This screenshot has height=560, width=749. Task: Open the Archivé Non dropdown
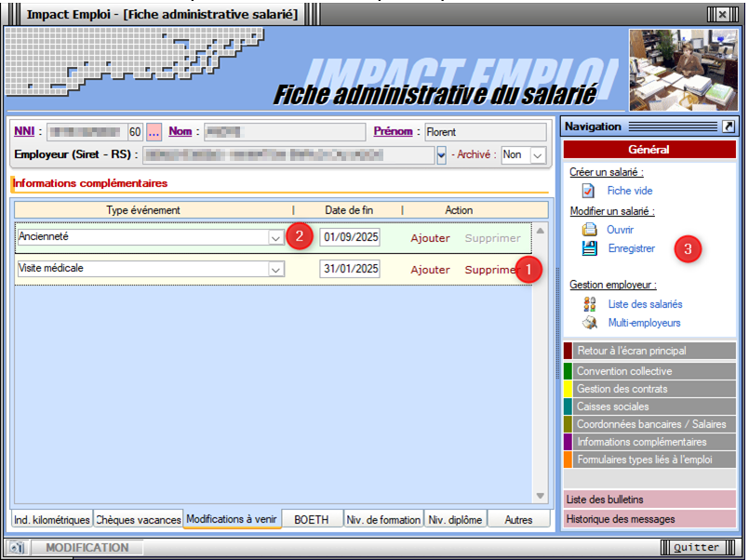tap(538, 155)
